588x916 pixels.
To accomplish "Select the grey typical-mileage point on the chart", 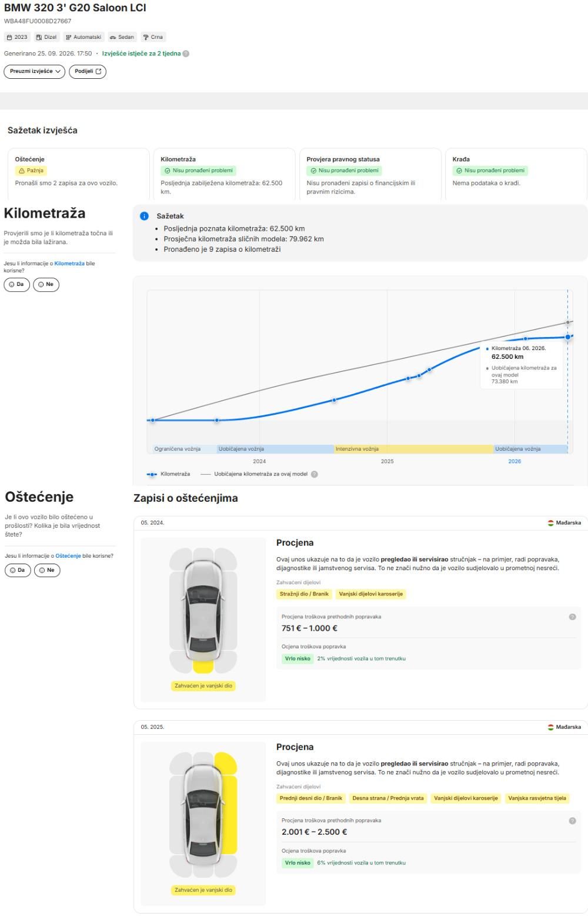I will pos(568,322).
